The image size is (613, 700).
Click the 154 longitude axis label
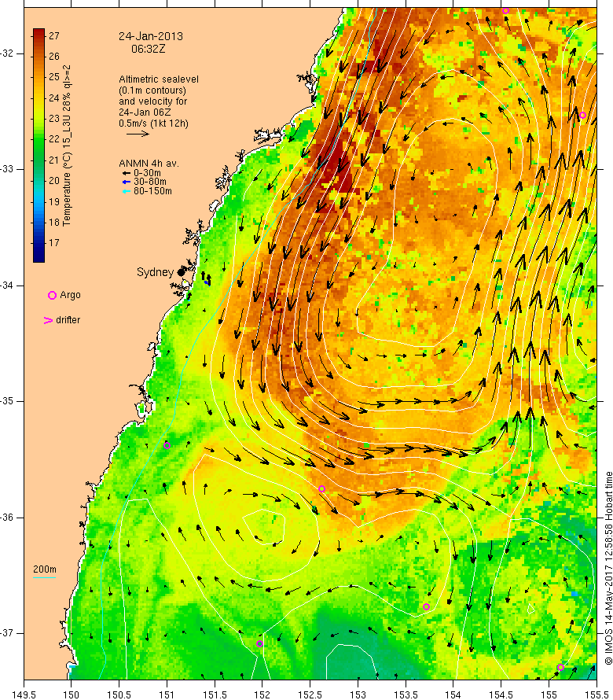click(453, 695)
